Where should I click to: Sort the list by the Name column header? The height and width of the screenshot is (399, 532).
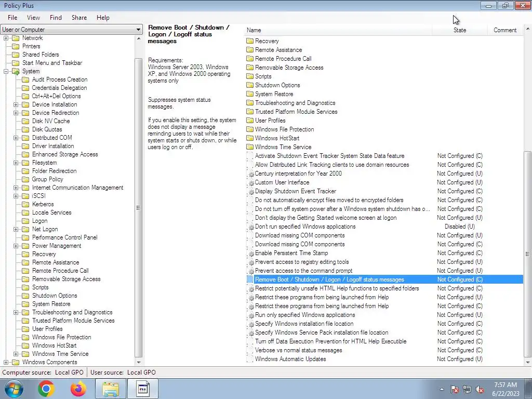[338, 30]
